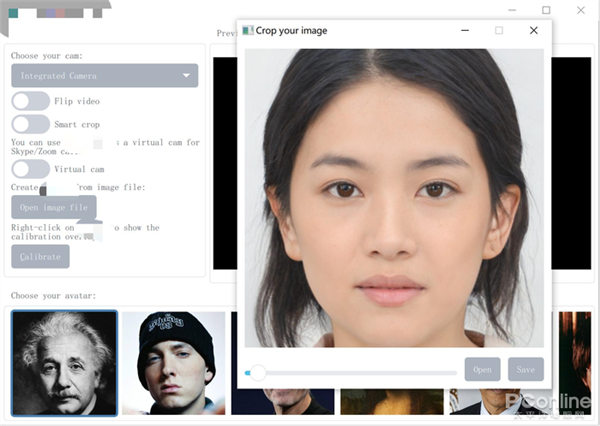
Task: Click the crop preview face image
Action: click(x=394, y=198)
